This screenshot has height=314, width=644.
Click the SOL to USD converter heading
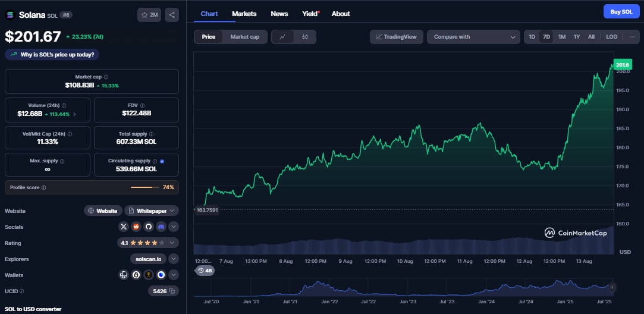pos(33,309)
